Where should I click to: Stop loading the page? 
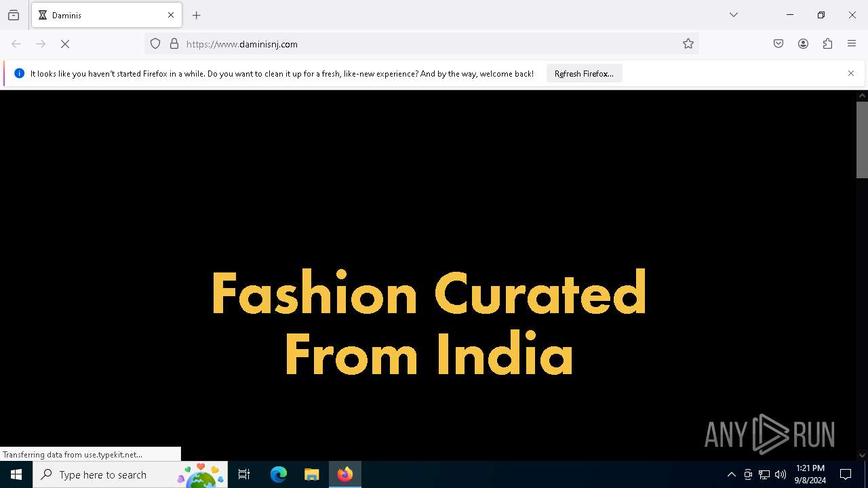tap(65, 44)
